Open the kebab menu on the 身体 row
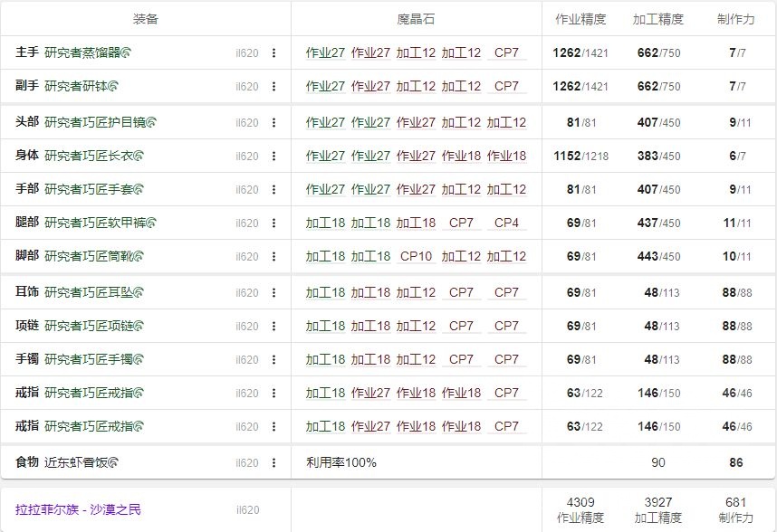 point(276,156)
